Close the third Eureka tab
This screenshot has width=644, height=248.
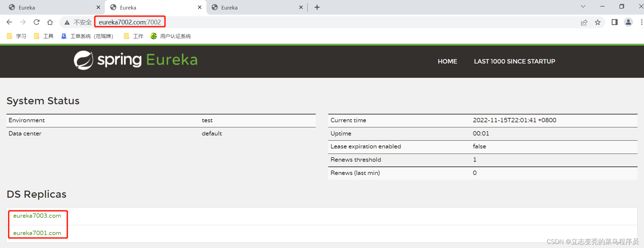(301, 7)
